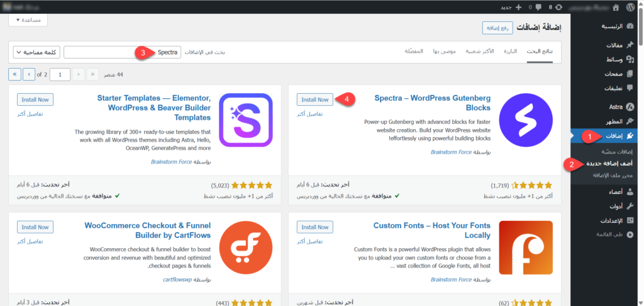Expand the مساعدة help dropdown

28,20
